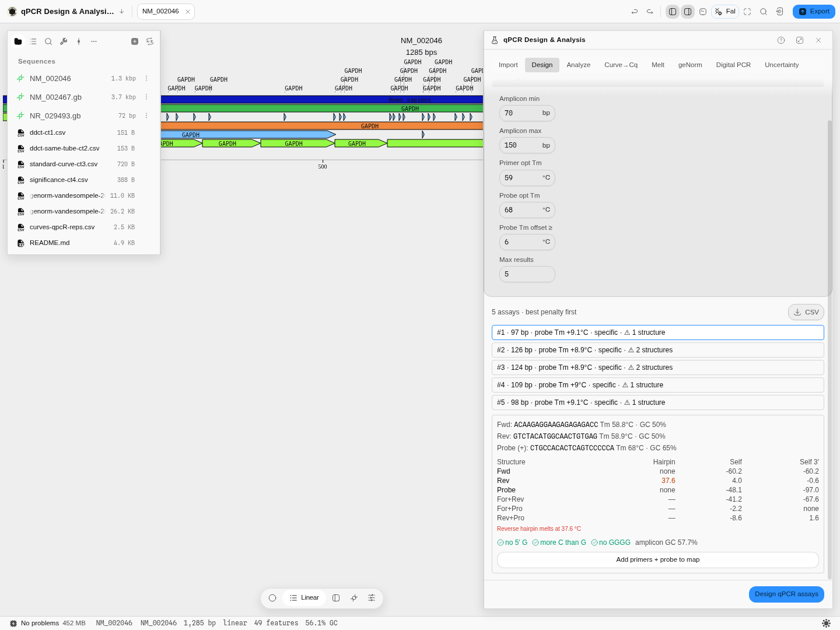Expand assay #4 109 bp row
Image resolution: width=840 pixels, height=630 pixels.
coord(658,385)
